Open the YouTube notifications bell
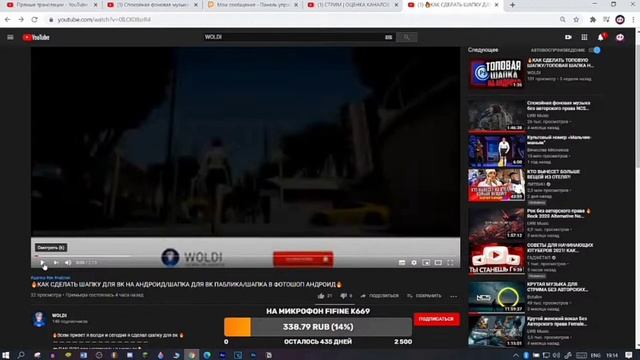This screenshot has width=640, height=360. tap(601, 37)
